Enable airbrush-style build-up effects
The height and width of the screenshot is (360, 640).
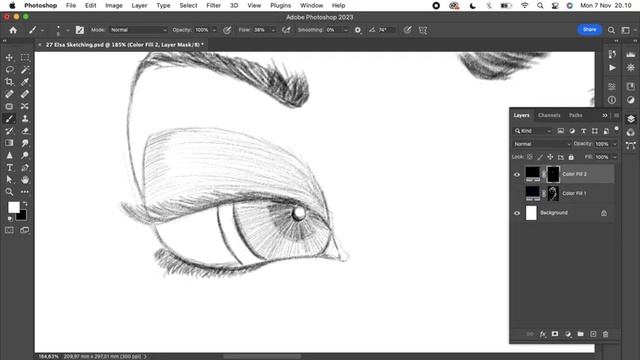tap(286, 30)
